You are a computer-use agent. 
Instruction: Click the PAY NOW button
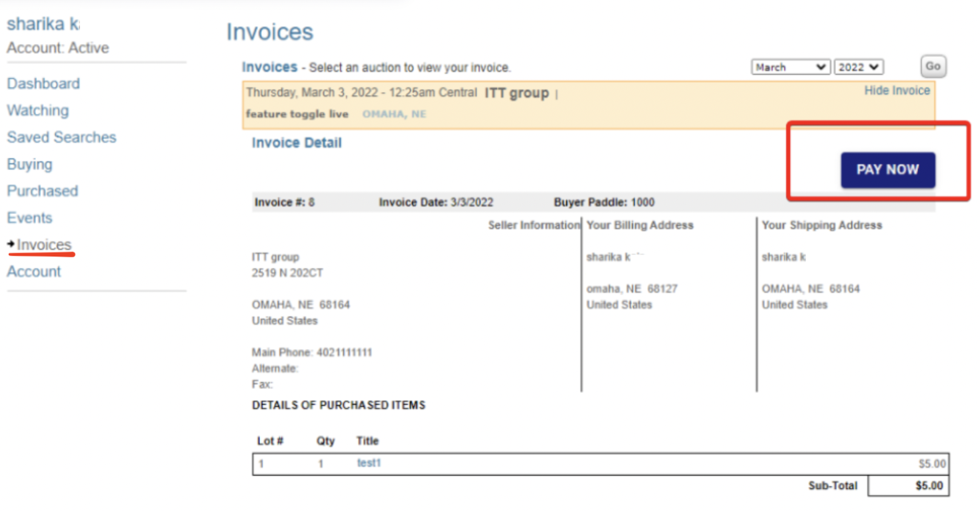pyautogui.click(x=887, y=170)
